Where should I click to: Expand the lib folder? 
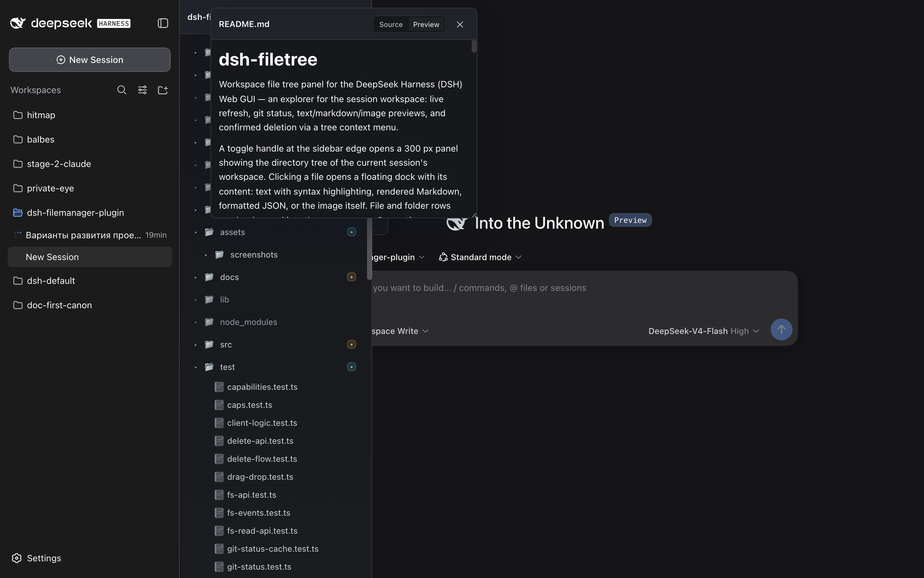tap(196, 300)
